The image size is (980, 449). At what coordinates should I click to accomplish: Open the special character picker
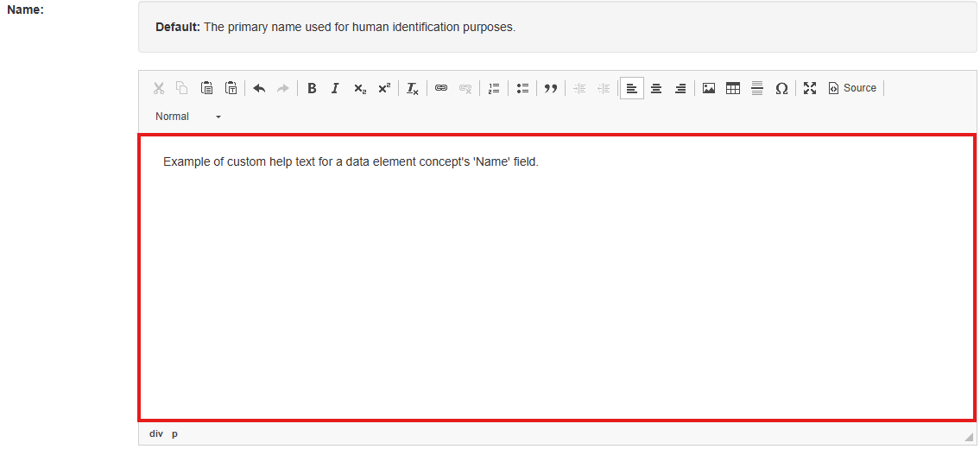coord(781,88)
